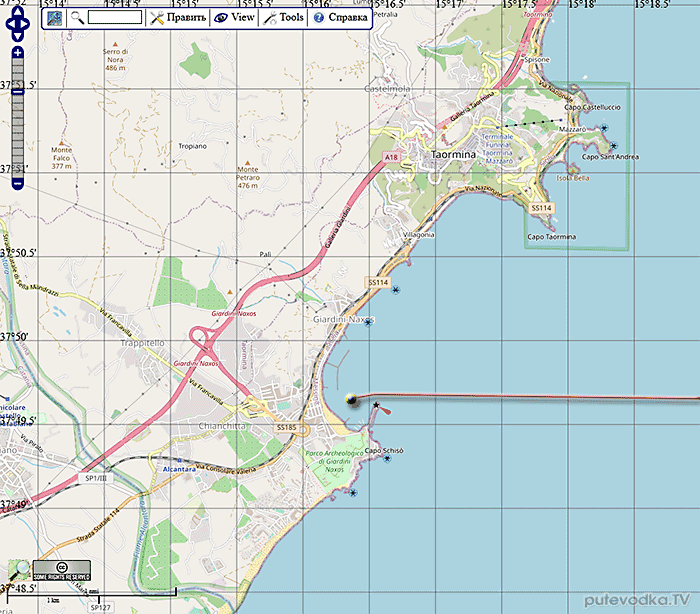Click the Giardini-Naxos town label

tap(344, 319)
